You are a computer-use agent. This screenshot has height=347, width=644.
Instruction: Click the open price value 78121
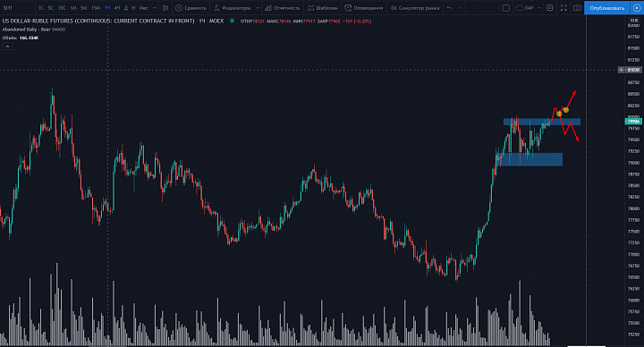258,21
